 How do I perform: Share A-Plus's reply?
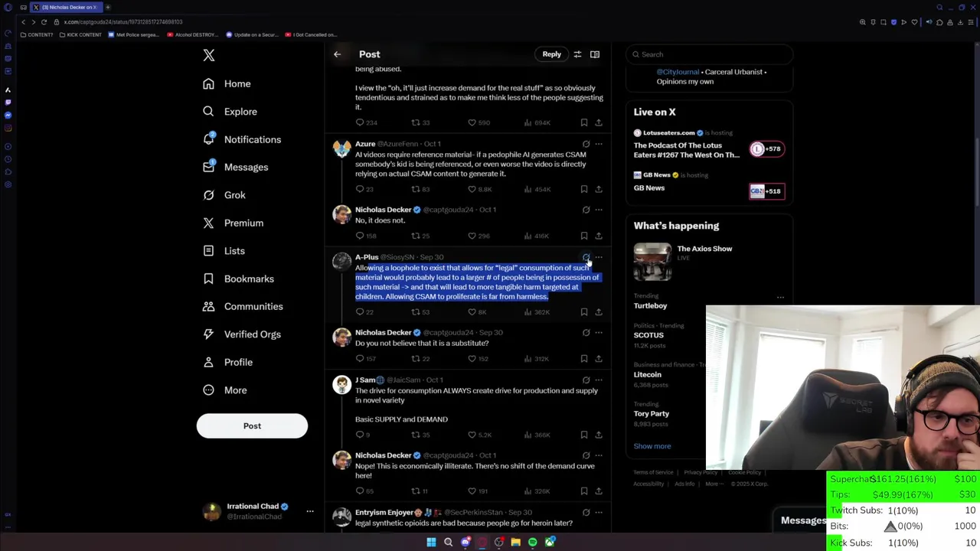tap(599, 312)
